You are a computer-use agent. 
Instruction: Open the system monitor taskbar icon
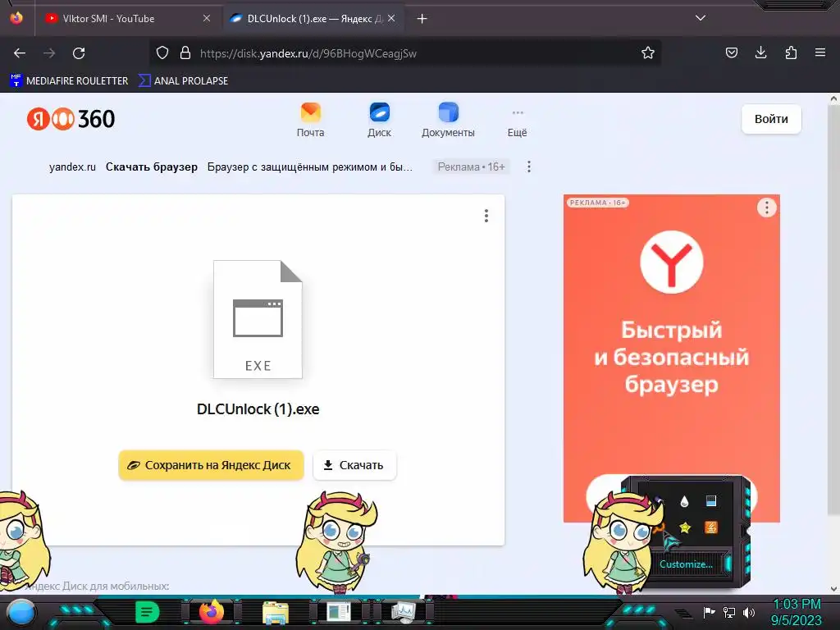click(x=403, y=612)
